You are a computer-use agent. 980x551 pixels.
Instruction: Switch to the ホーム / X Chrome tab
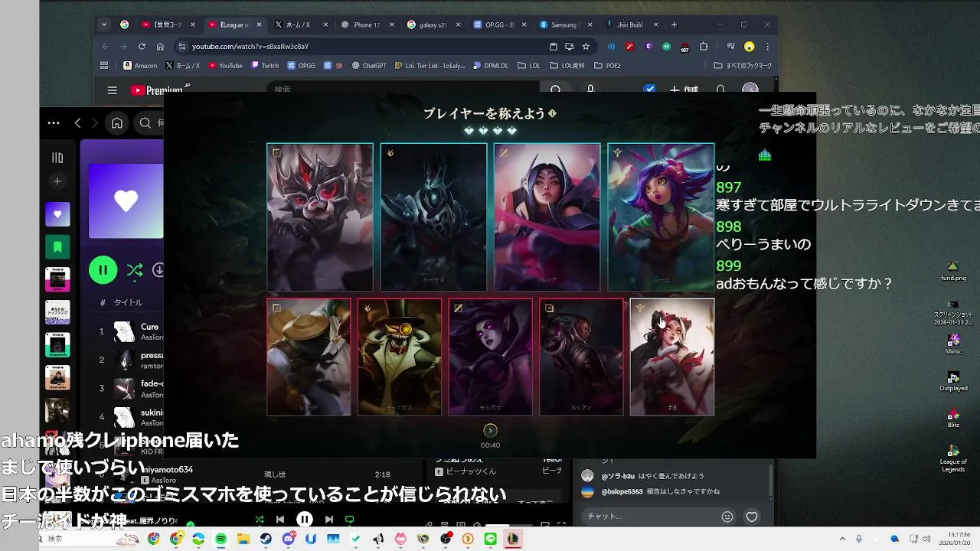[x=300, y=24]
